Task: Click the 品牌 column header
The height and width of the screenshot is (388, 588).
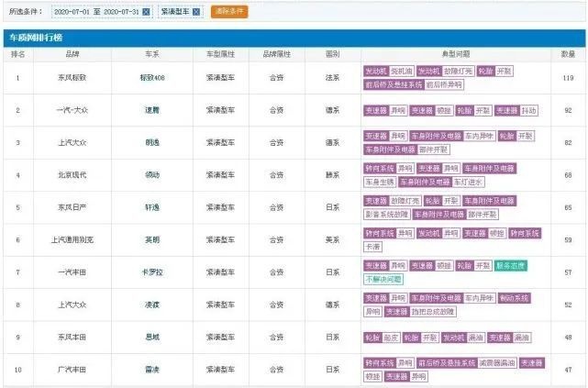Action: (x=72, y=54)
